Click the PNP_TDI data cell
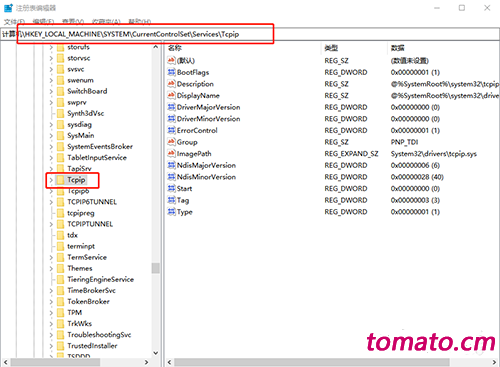 (x=404, y=142)
